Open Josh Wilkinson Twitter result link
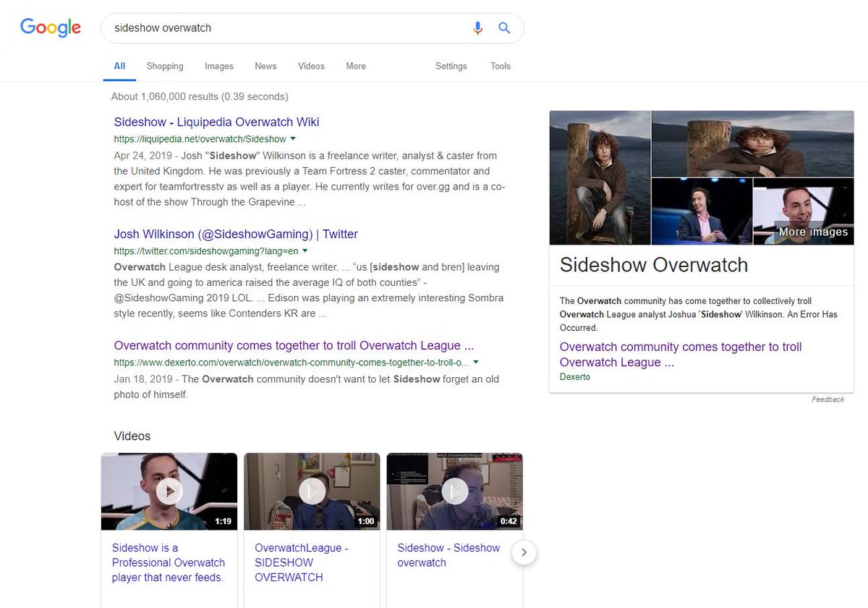This screenshot has width=868, height=608. point(236,234)
